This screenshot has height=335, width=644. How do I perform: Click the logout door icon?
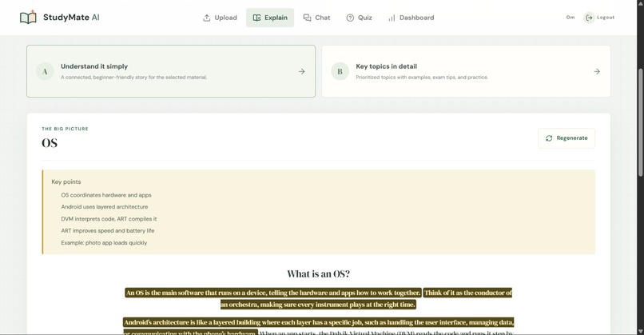click(x=589, y=18)
